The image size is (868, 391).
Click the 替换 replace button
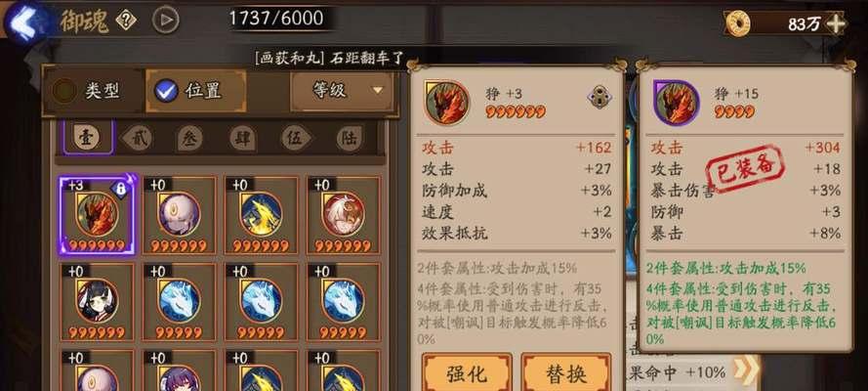click(x=565, y=373)
